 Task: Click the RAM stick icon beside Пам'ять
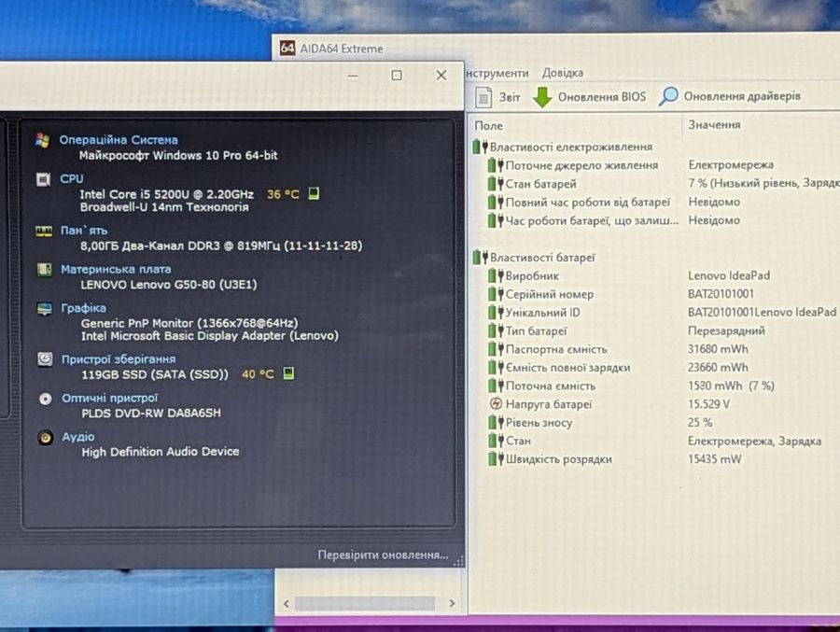pyautogui.click(x=43, y=231)
